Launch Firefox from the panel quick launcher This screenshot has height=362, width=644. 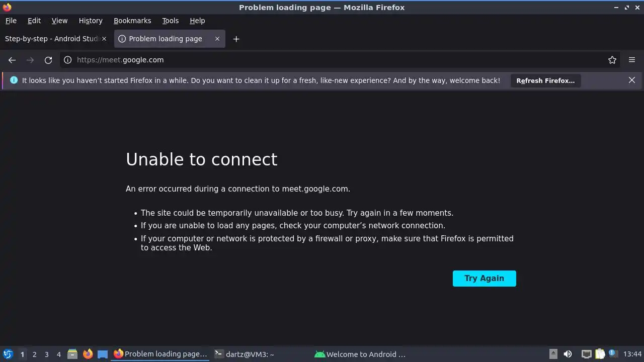click(88, 354)
